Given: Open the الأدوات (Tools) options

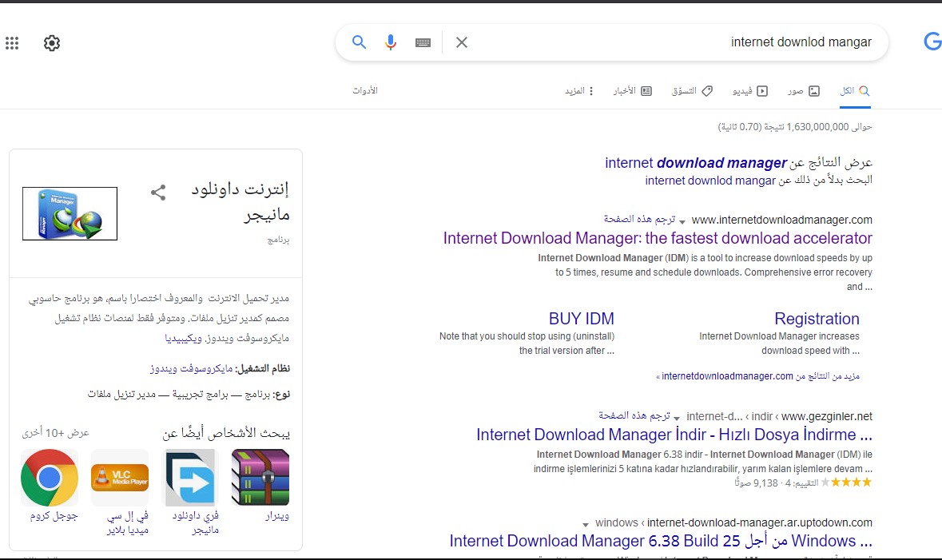Looking at the screenshot, I should point(364,90).
